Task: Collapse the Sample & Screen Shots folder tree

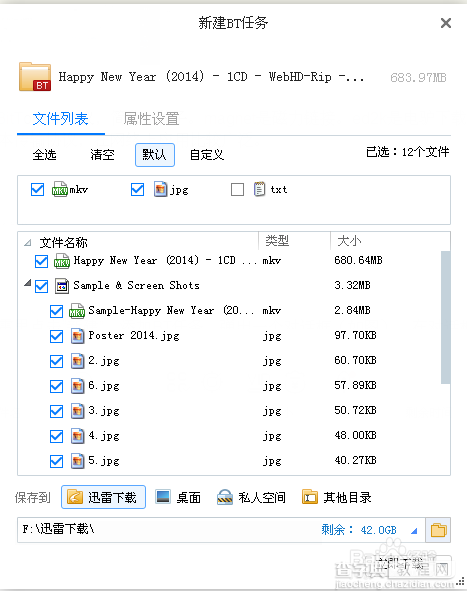Action: pos(28,283)
